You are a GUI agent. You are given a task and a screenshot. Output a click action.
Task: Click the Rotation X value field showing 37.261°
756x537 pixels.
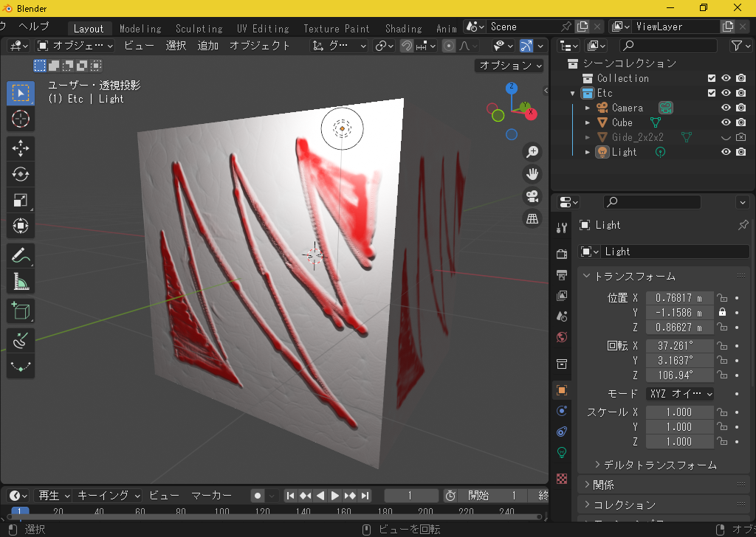[x=679, y=345]
